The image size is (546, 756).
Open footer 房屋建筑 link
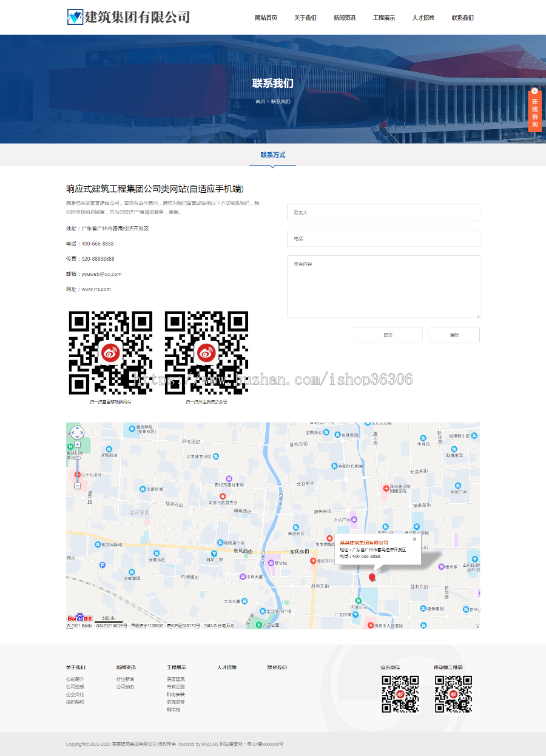[x=176, y=679]
